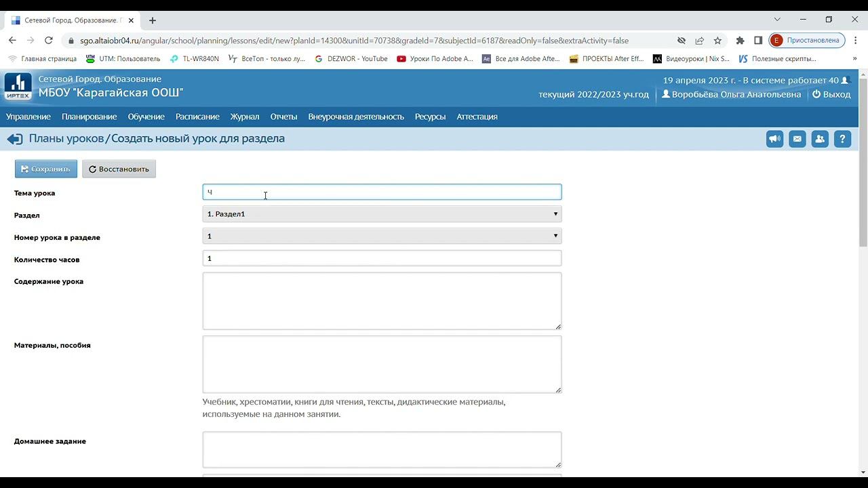Click the МБОУ "Карагайская ООШ" school name

click(111, 93)
